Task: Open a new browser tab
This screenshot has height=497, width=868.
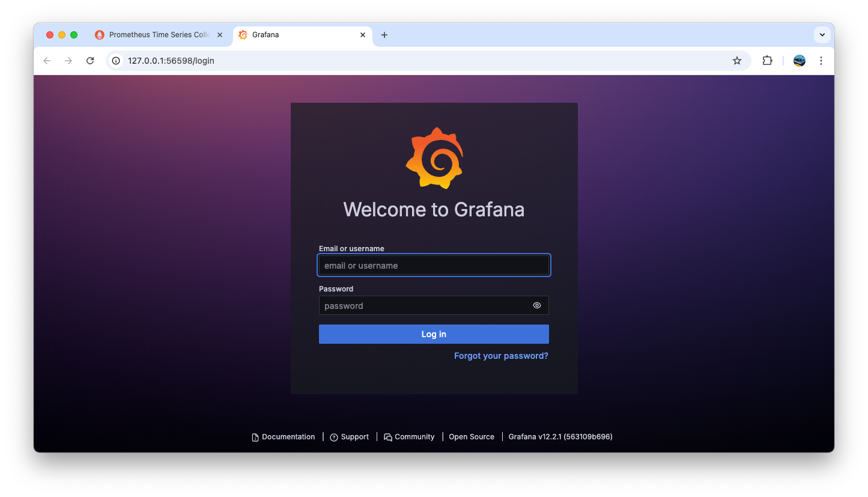Action: pos(384,35)
